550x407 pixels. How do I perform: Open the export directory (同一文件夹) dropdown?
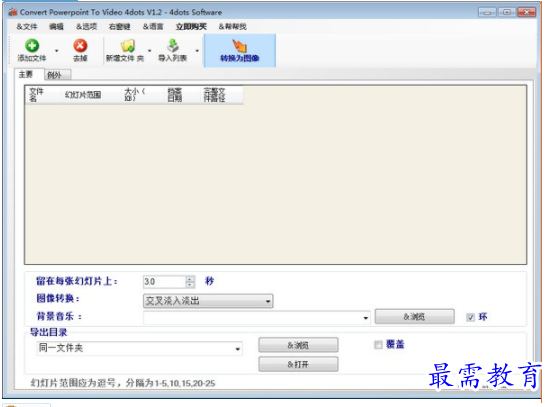click(x=140, y=348)
